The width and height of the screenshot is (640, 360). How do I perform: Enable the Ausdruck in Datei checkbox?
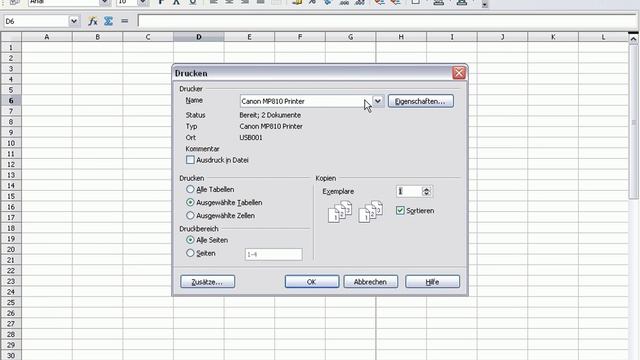point(190,160)
